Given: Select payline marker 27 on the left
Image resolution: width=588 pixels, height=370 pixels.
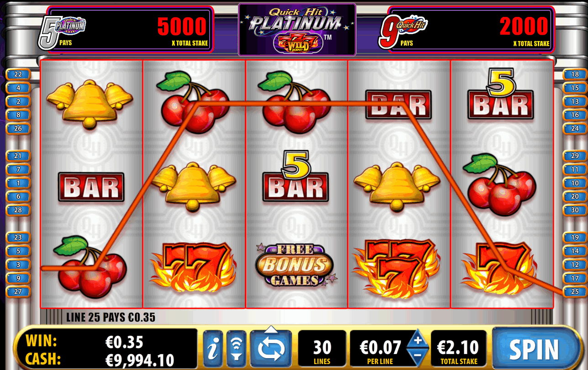Looking at the screenshot, I should point(18,291).
